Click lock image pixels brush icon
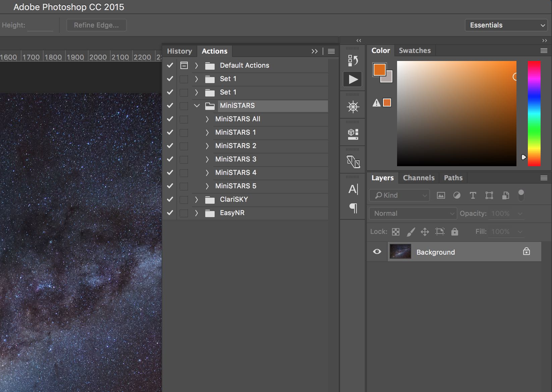 click(411, 232)
